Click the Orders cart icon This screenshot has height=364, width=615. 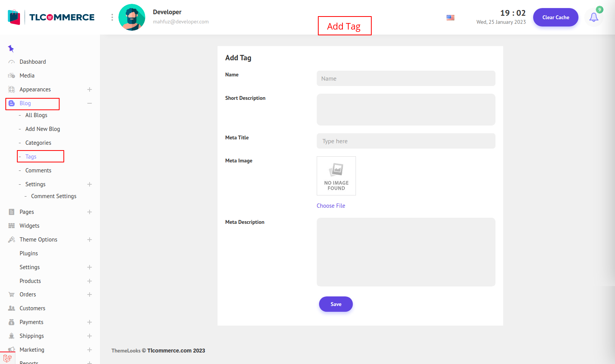pyautogui.click(x=12, y=295)
